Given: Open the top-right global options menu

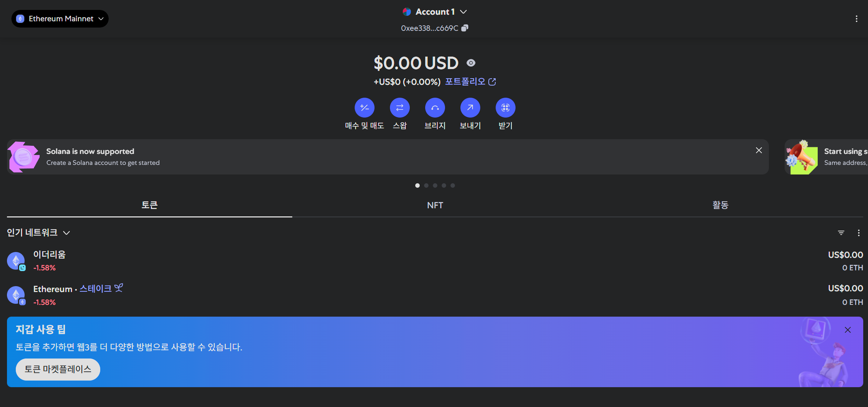Looking at the screenshot, I should [x=856, y=19].
